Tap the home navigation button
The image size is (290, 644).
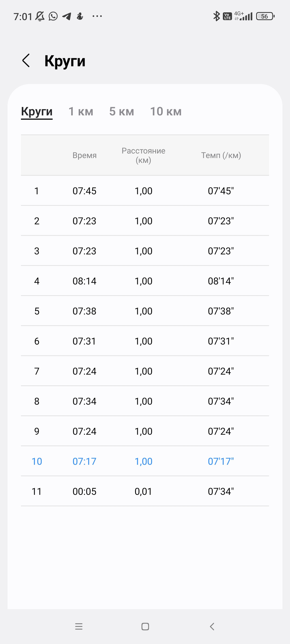pyautogui.click(x=145, y=627)
